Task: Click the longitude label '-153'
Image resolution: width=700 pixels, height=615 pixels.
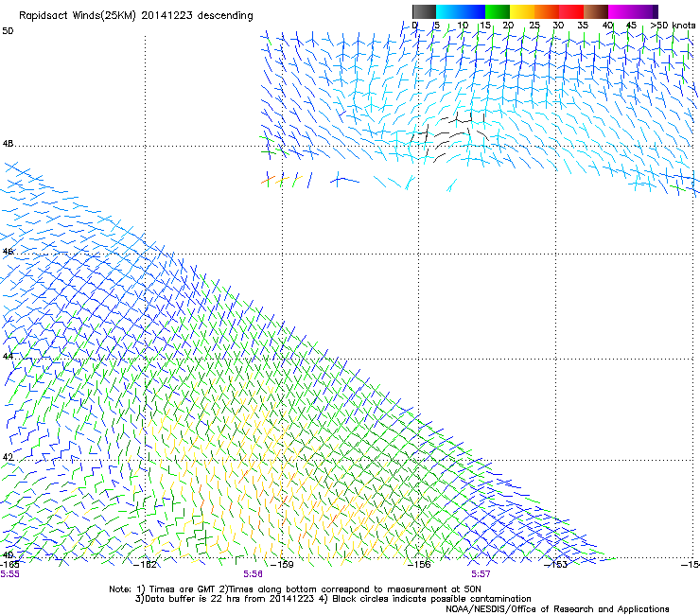Action: (556, 565)
